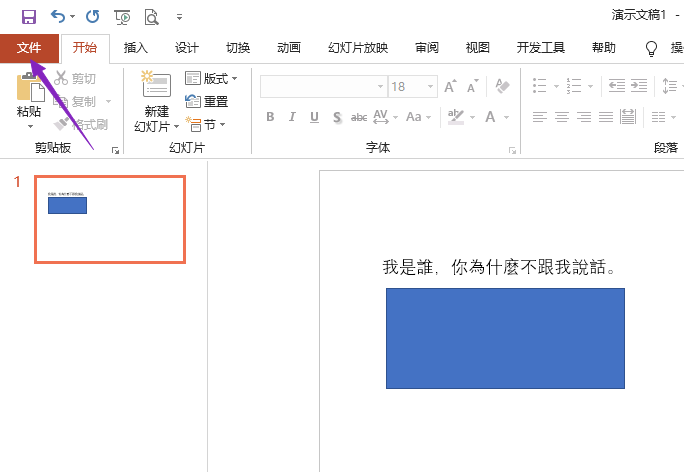Open Customize Quick Access Toolbar arrow
This screenshot has height=472, width=684.
[179, 17]
